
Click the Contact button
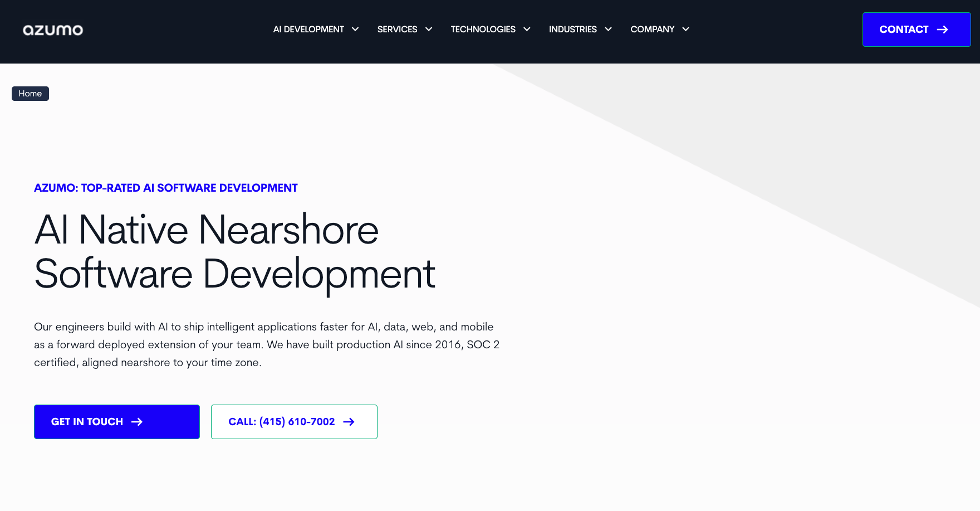coord(917,30)
